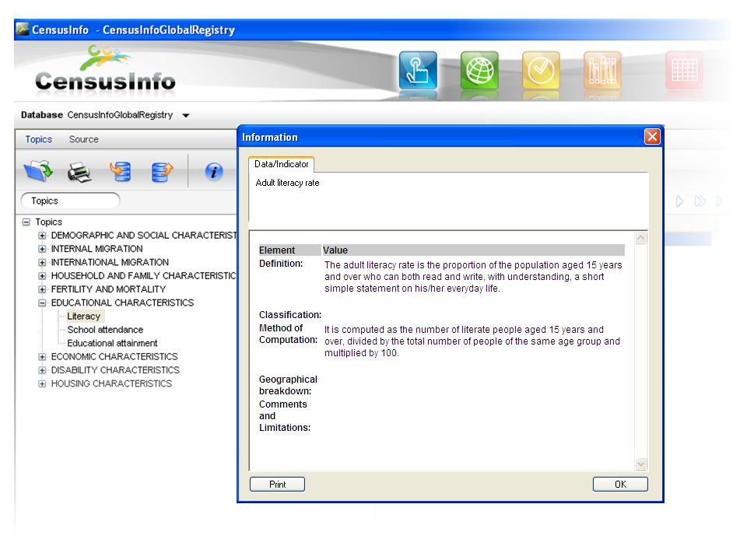Click the Element column header
This screenshot has width=747, height=560.
tap(289, 250)
